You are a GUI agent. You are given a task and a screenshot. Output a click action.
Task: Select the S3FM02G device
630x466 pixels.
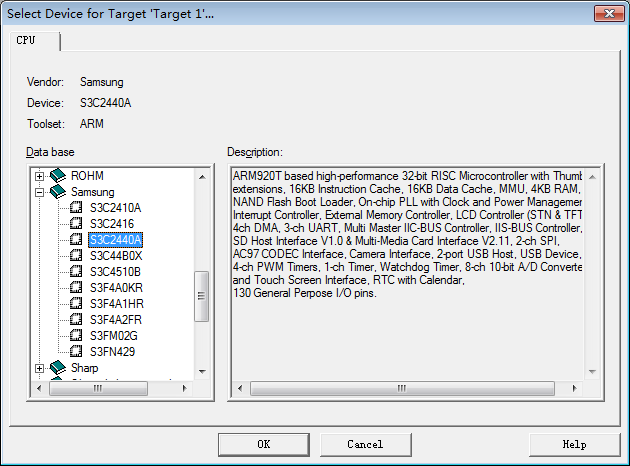tap(114, 335)
